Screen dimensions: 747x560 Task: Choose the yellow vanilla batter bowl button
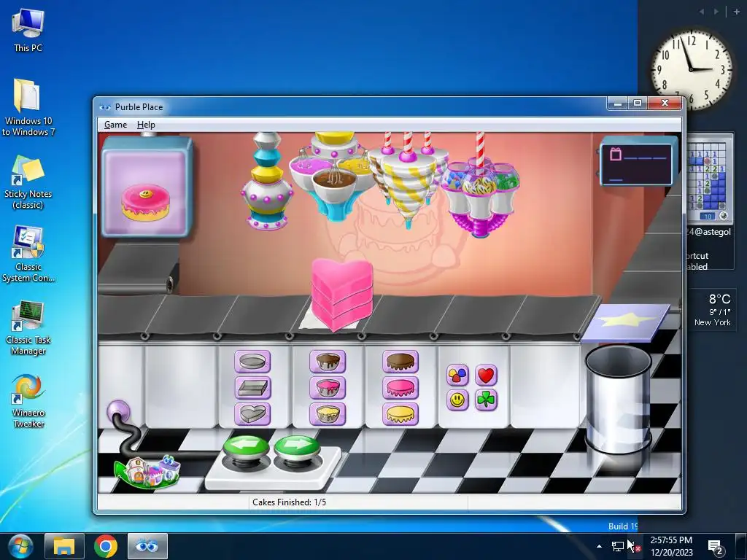[x=328, y=414]
